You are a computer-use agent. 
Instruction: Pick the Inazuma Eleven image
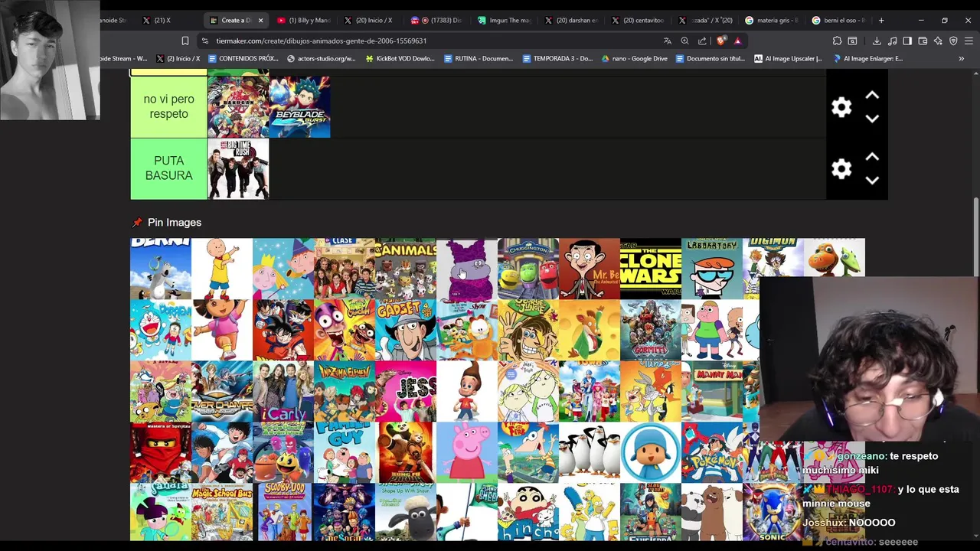coord(345,391)
